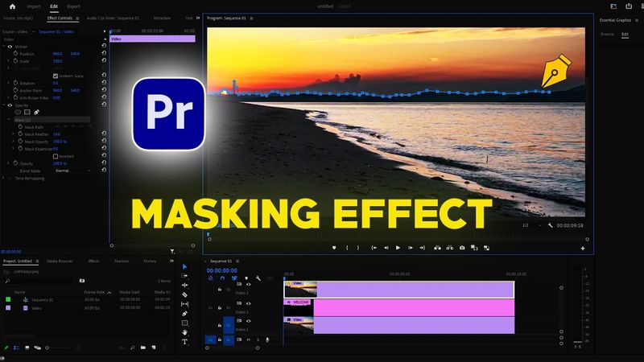Click the Lift button in program monitor
The height and width of the screenshot is (362, 644).
pyautogui.click(x=437, y=248)
